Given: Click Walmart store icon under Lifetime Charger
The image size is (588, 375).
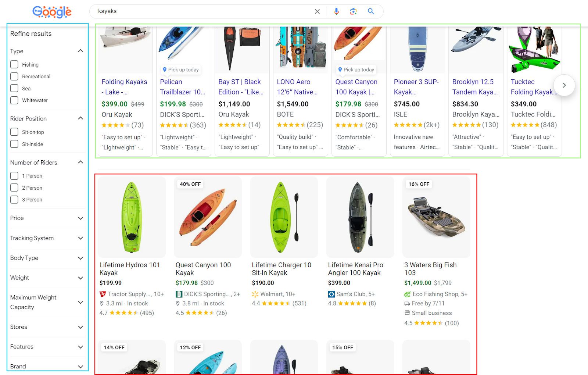Looking at the screenshot, I should (255, 294).
